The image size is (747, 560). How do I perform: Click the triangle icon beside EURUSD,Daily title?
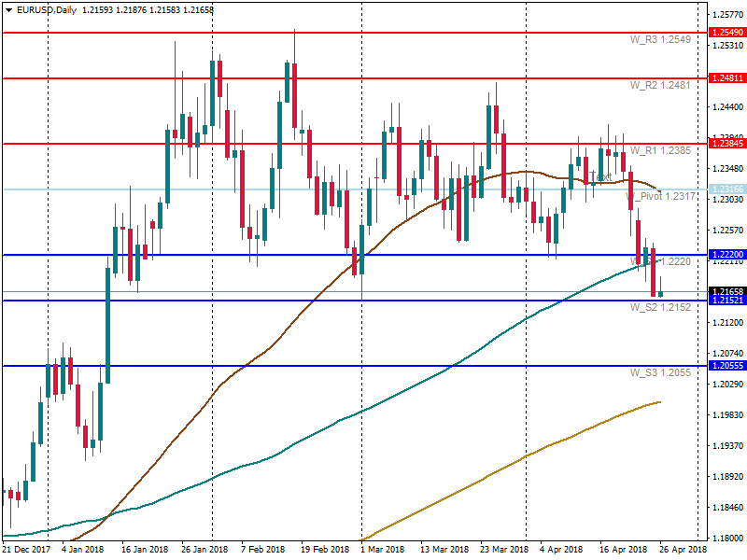[x=9, y=10]
